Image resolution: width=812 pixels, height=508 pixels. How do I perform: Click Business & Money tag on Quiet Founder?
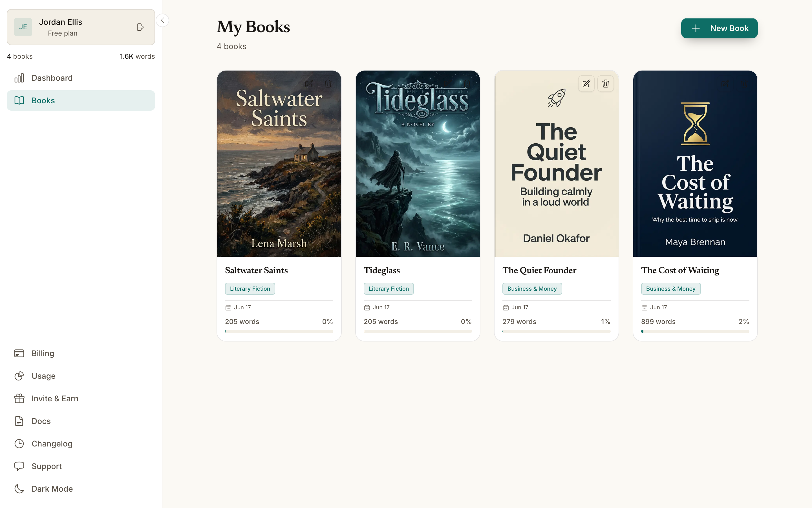[532, 289]
